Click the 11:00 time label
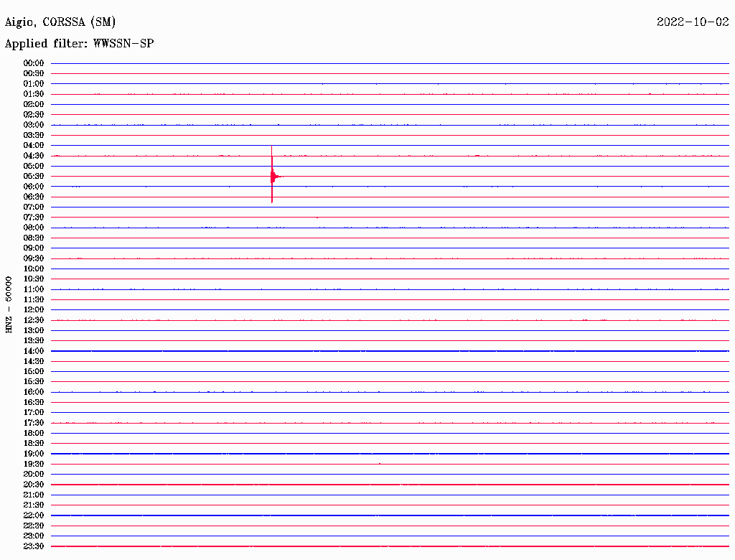Screen dimensions: 735x560 [34, 289]
